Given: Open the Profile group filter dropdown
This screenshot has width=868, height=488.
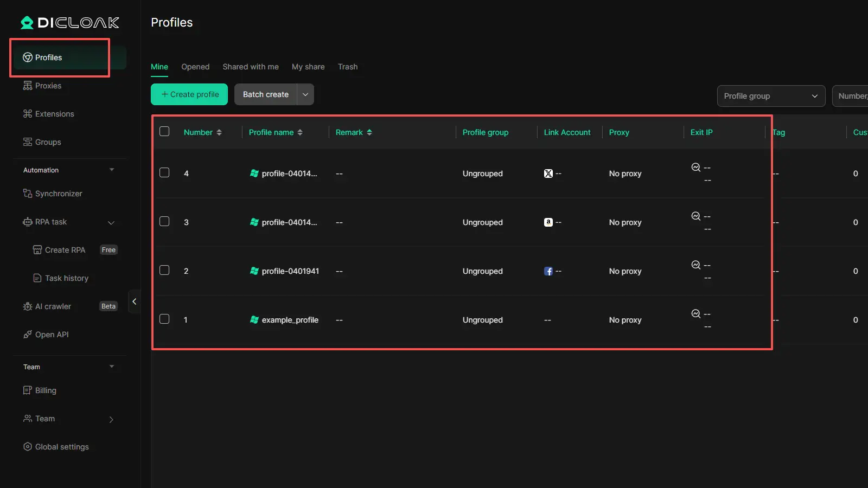Looking at the screenshot, I should tap(770, 96).
